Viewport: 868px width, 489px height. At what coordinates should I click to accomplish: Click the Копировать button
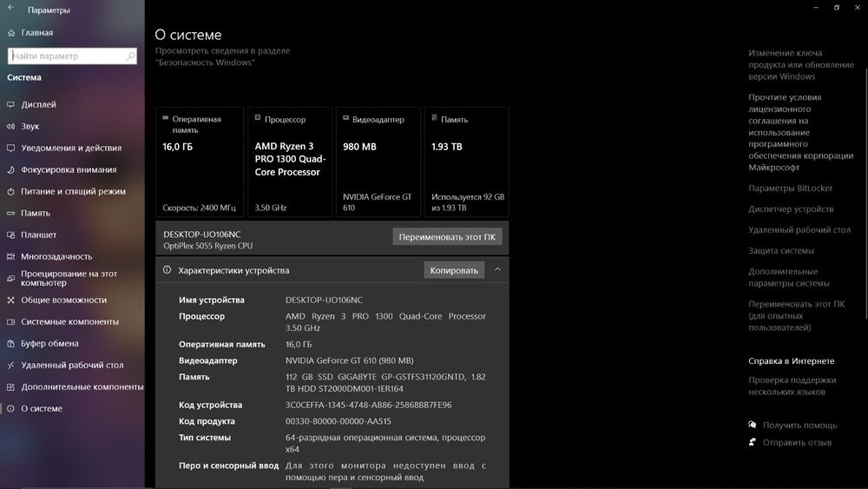point(454,270)
